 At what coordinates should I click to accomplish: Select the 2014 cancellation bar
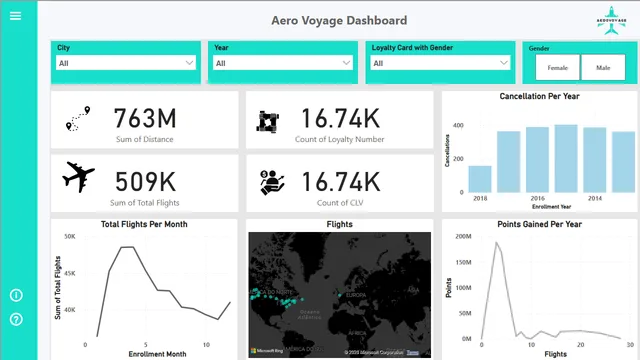pyautogui.click(x=595, y=160)
